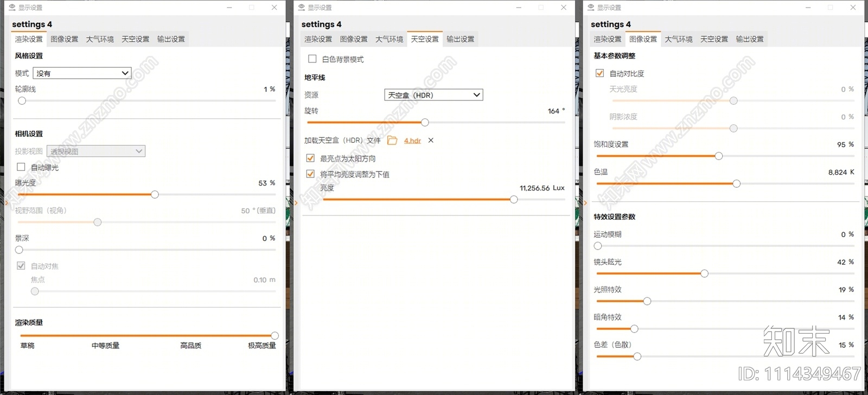Click 曝光度 slider handle at 53%

[x=155, y=194]
